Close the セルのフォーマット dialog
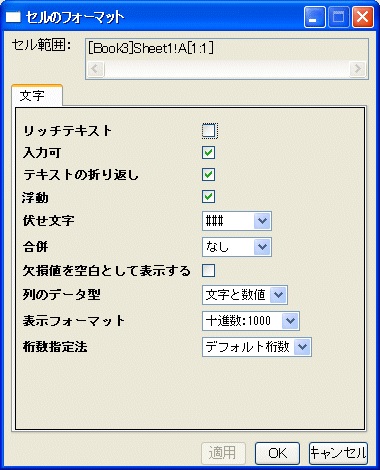Image resolution: width=380 pixels, height=470 pixels. pyautogui.click(x=363, y=17)
